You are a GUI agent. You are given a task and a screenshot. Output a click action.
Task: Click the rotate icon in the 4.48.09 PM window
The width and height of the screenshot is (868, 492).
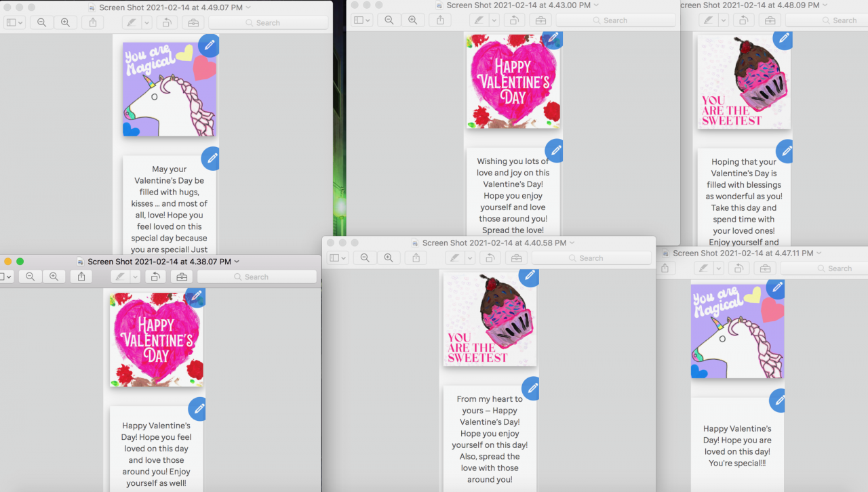click(x=744, y=20)
